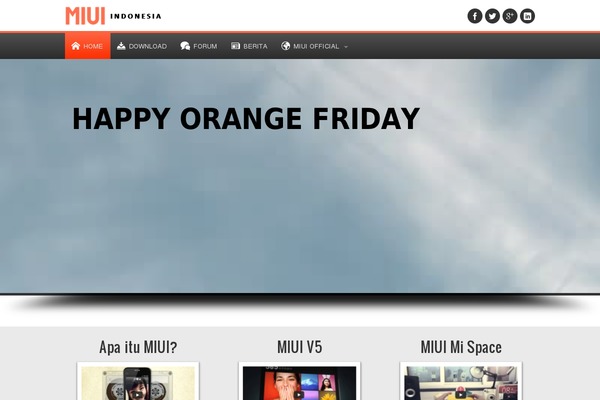The width and height of the screenshot is (600, 400).
Task: Open the FORUM menu item
Action: [205, 46]
